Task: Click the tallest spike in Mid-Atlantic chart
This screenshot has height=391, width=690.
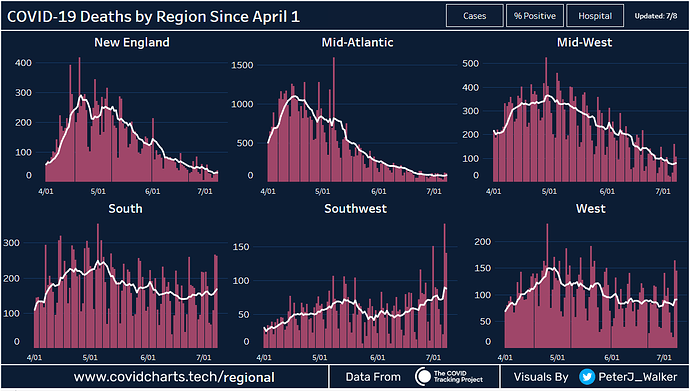Action: coord(334,119)
